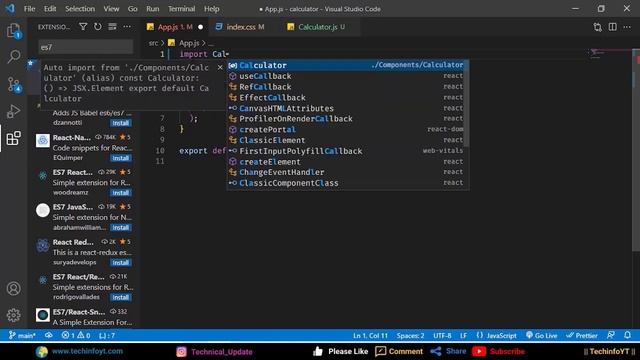Open editor more actions ellipsis

point(627,27)
